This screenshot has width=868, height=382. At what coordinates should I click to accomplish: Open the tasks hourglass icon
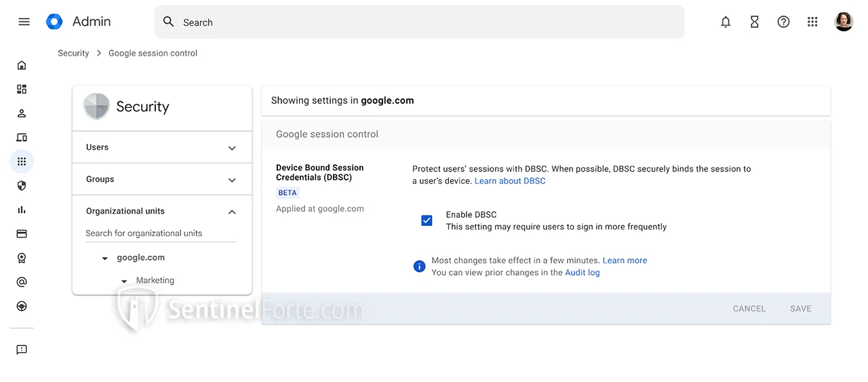(755, 22)
